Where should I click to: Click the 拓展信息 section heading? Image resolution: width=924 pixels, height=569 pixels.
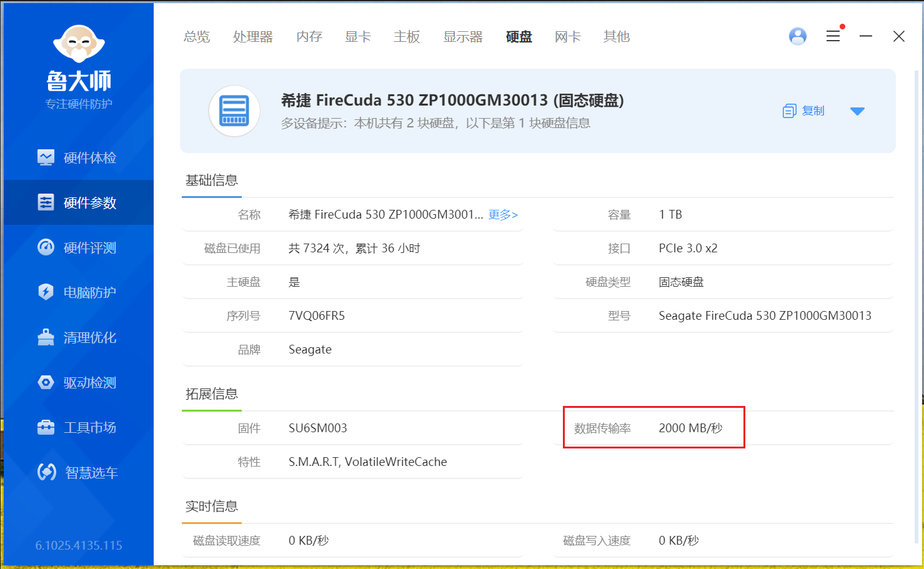click(212, 394)
